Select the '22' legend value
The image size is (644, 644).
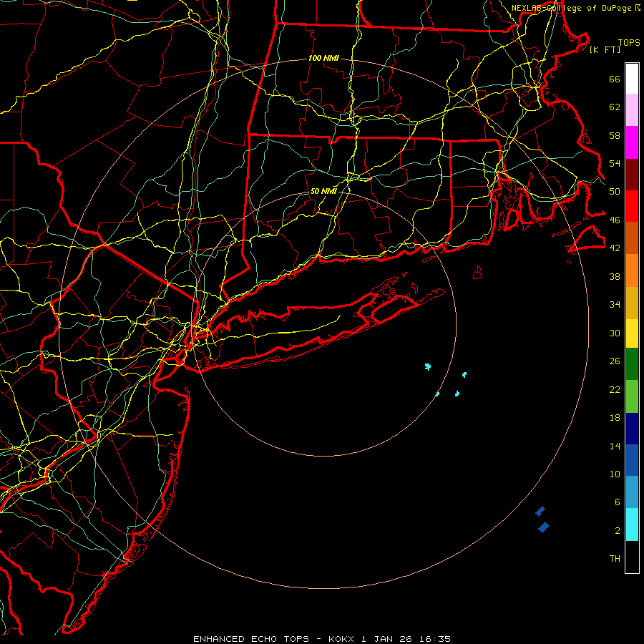(x=615, y=389)
